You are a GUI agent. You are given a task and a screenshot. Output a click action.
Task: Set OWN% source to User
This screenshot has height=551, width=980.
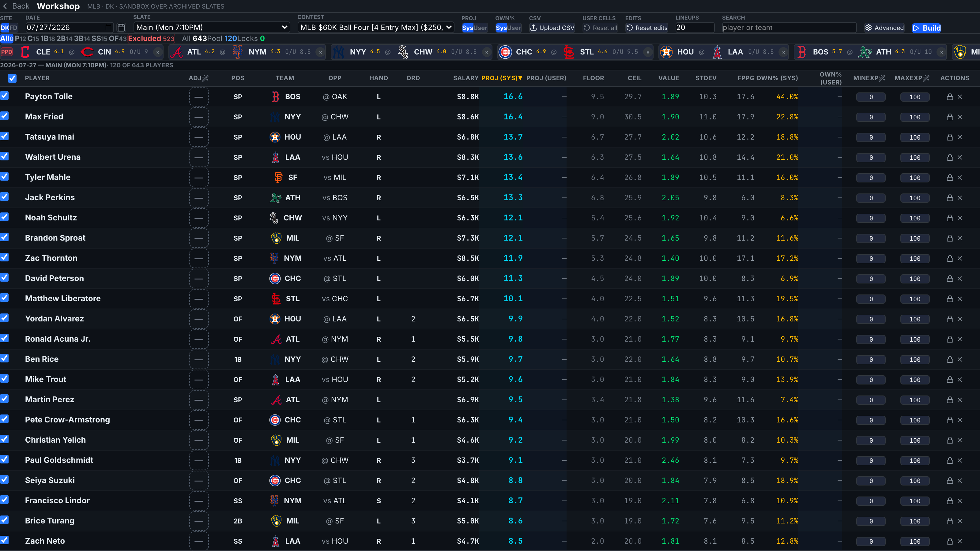click(514, 28)
